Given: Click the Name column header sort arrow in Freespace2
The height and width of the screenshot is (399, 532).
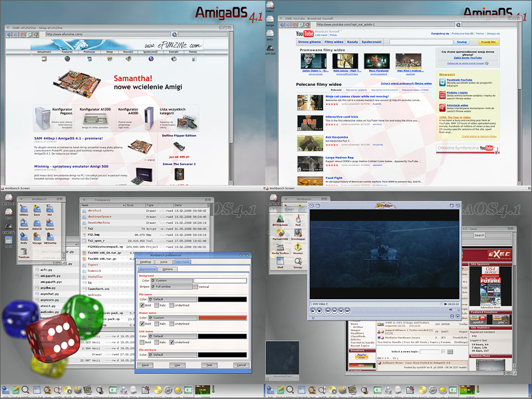Looking at the screenshot, I should pyautogui.click(x=123, y=205).
